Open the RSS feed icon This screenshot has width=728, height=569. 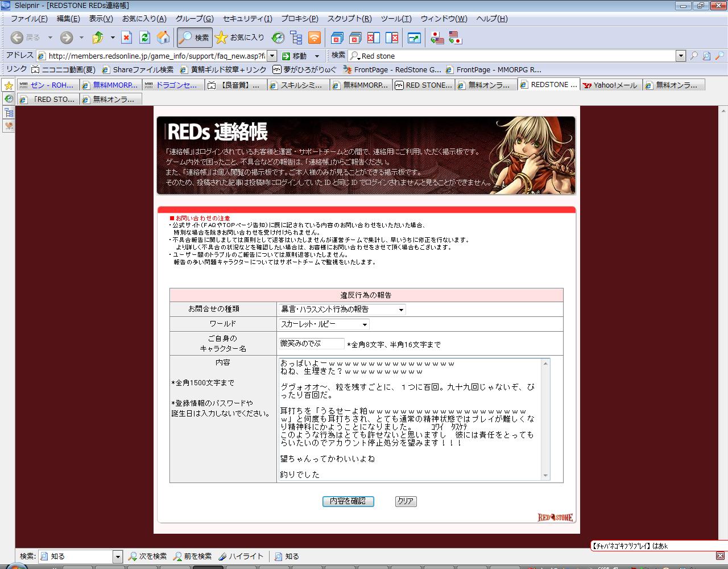tap(314, 38)
